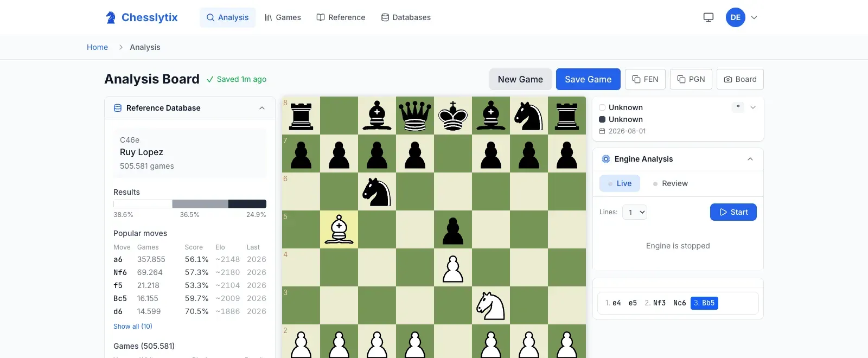Go to the Home breadcrumb link
The height and width of the screenshot is (358, 868).
point(97,47)
